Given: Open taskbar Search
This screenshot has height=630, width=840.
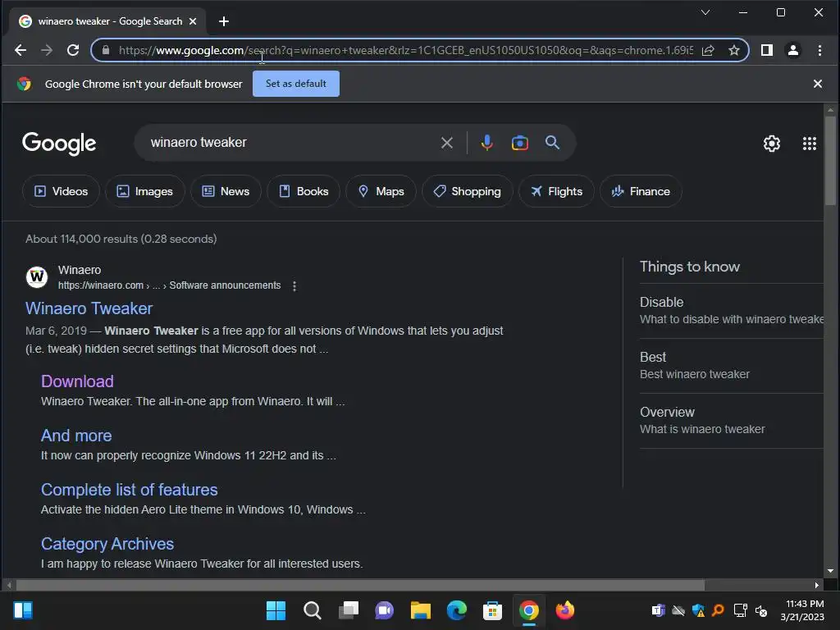Looking at the screenshot, I should point(313,610).
